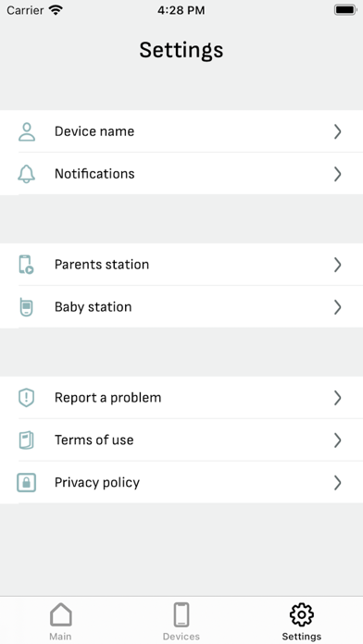Switch to the Devices tab

coord(181,621)
